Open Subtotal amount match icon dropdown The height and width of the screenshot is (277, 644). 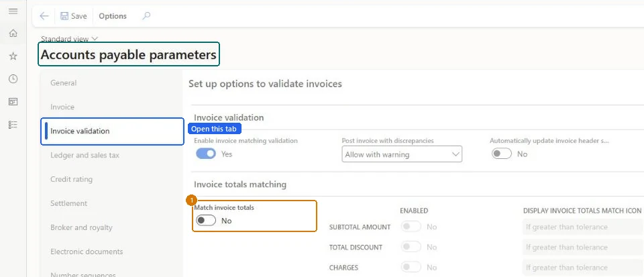pyautogui.click(x=583, y=227)
